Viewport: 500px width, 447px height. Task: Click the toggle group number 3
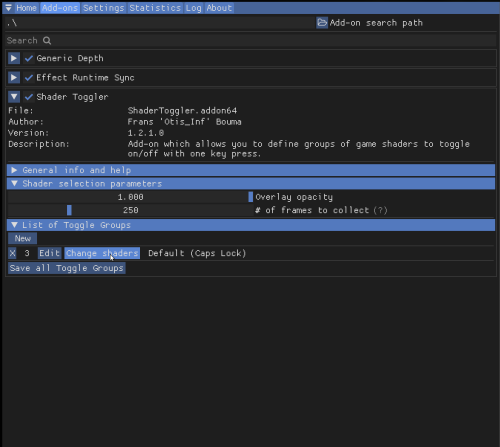[27, 253]
